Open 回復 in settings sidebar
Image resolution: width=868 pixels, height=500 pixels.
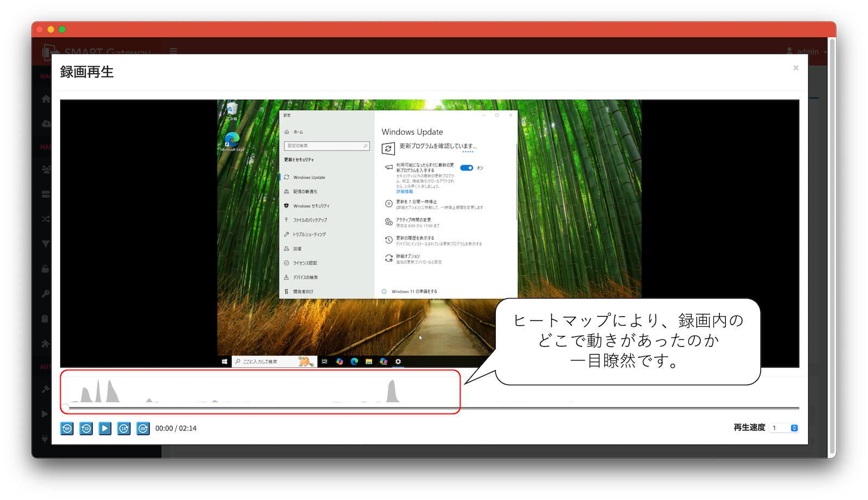click(x=293, y=249)
